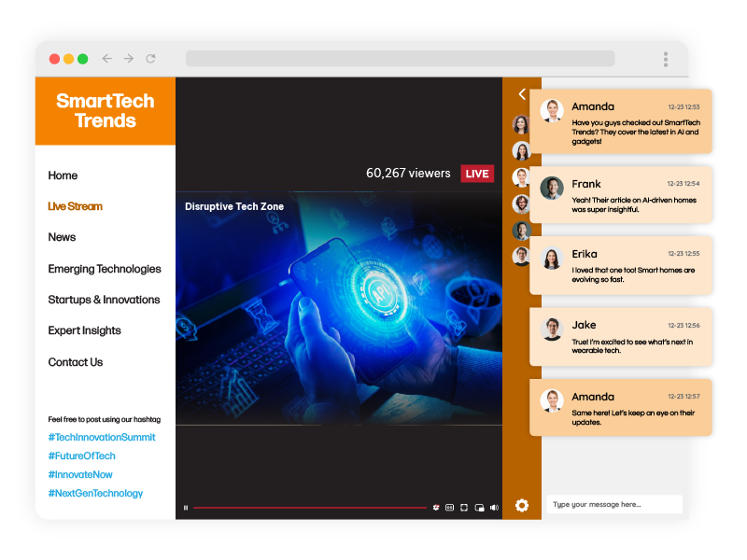The width and height of the screenshot is (747, 560).
Task: Click the video progress bar
Action: pos(308,508)
